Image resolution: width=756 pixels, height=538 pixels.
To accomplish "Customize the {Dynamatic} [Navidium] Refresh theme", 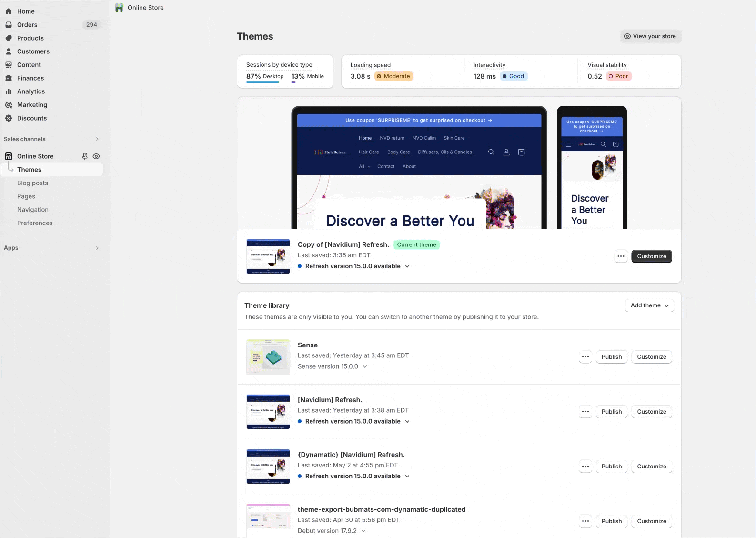I will click(x=652, y=467).
